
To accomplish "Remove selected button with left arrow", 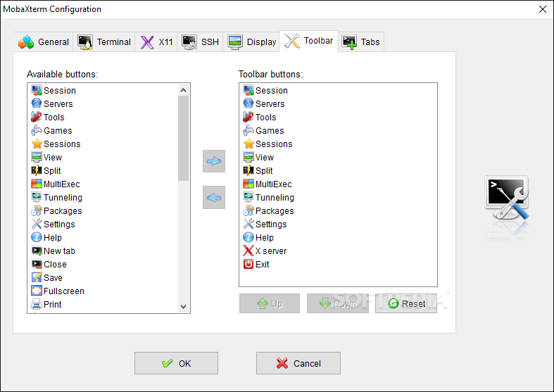I will point(214,198).
